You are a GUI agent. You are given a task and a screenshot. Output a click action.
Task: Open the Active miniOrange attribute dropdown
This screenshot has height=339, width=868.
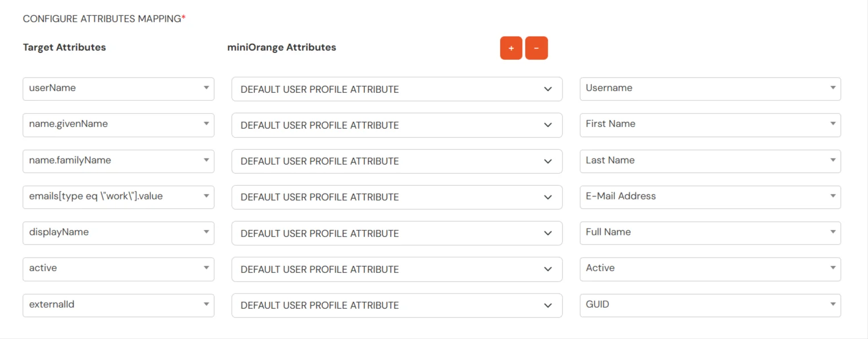point(710,269)
